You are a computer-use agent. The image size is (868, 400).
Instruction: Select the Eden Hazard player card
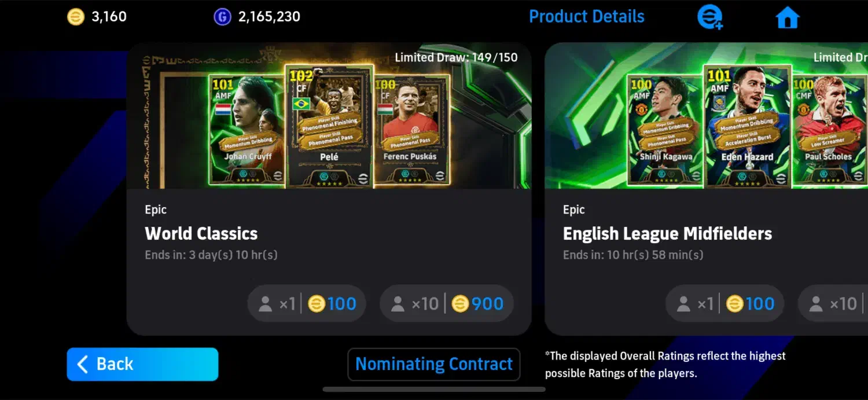(x=747, y=126)
